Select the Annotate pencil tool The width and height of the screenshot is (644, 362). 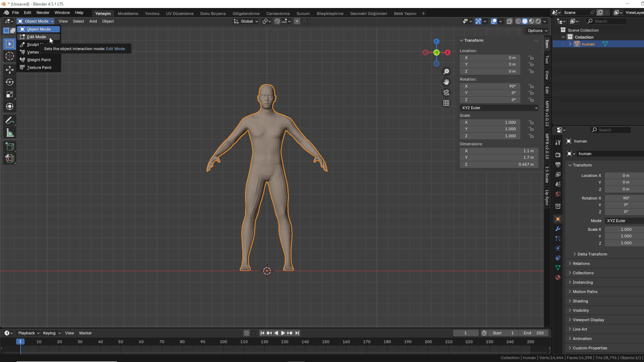(x=10, y=121)
